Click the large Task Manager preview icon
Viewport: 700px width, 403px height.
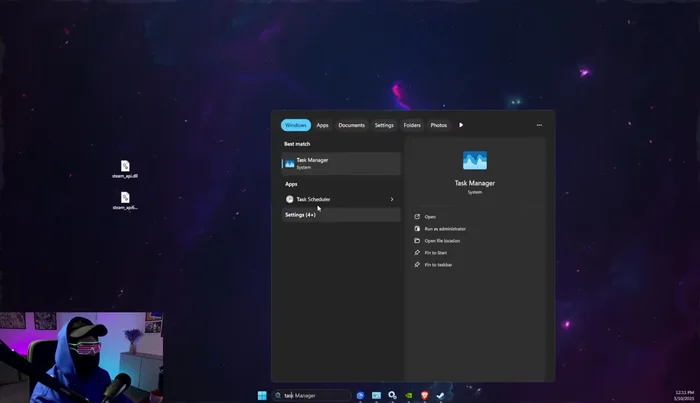click(475, 161)
